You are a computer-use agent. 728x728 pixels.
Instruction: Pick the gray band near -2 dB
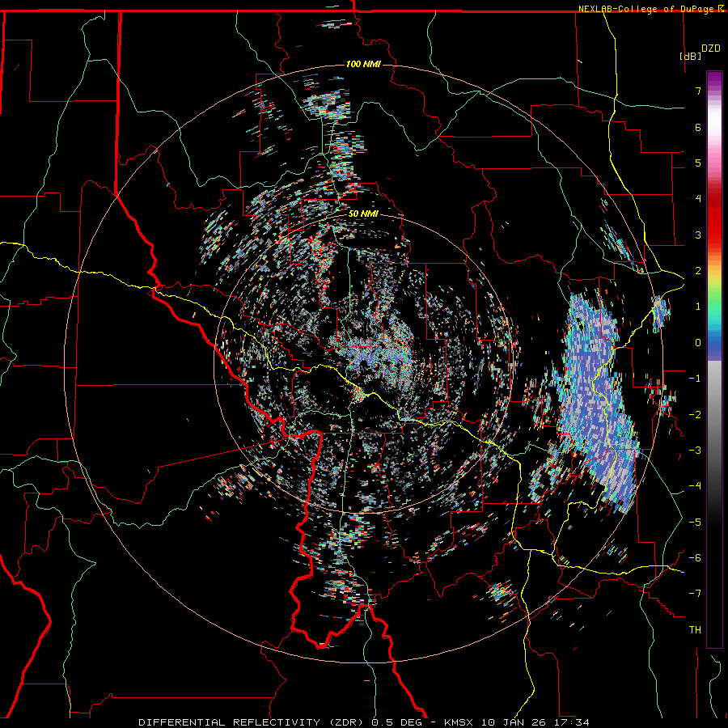click(x=714, y=414)
